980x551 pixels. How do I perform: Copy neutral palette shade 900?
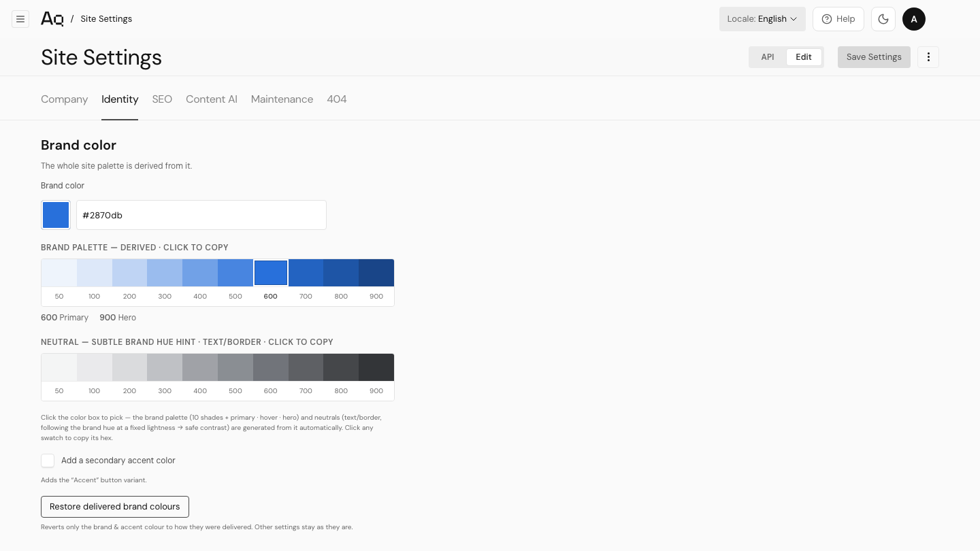[376, 367]
